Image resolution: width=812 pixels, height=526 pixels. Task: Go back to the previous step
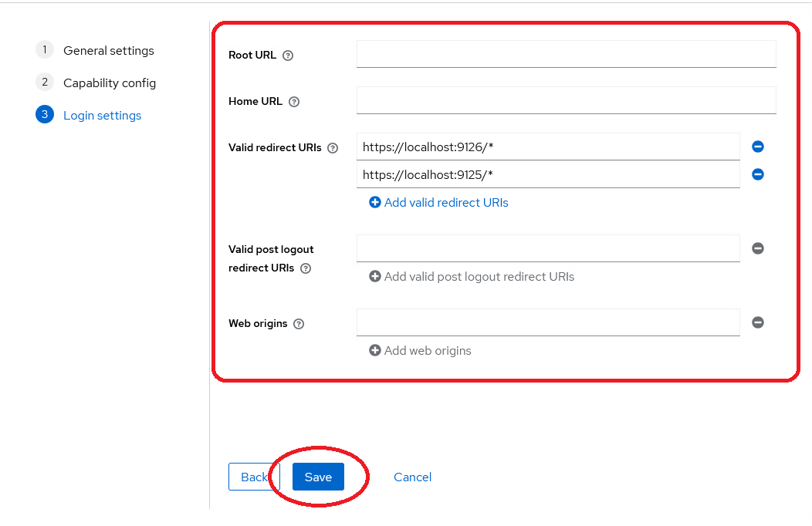(252, 477)
